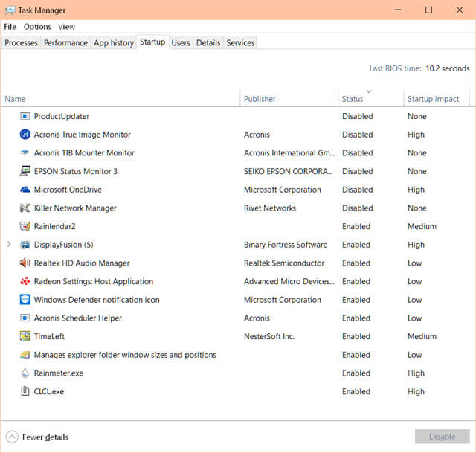Switch to the Performance tab
The image size is (476, 453).
point(65,43)
